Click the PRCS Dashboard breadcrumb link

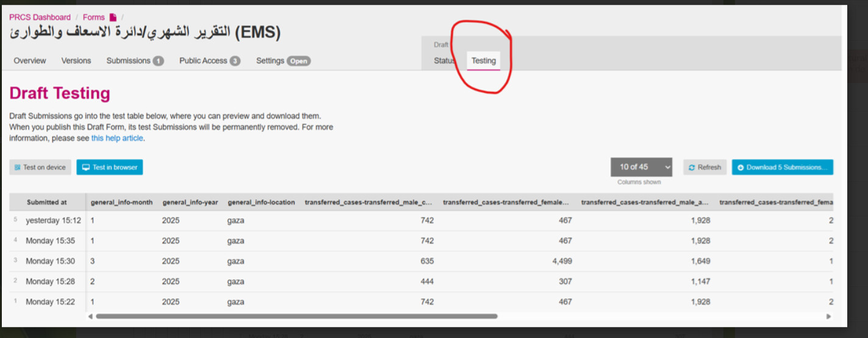click(40, 18)
